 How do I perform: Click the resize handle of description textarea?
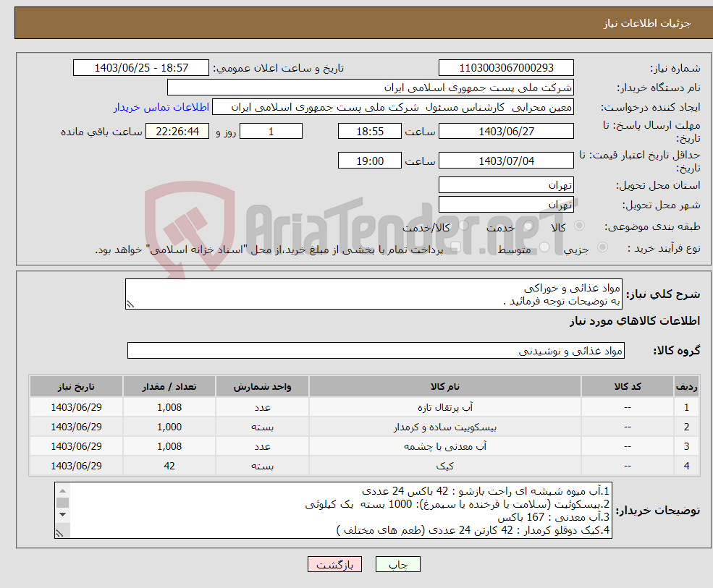coord(130,304)
